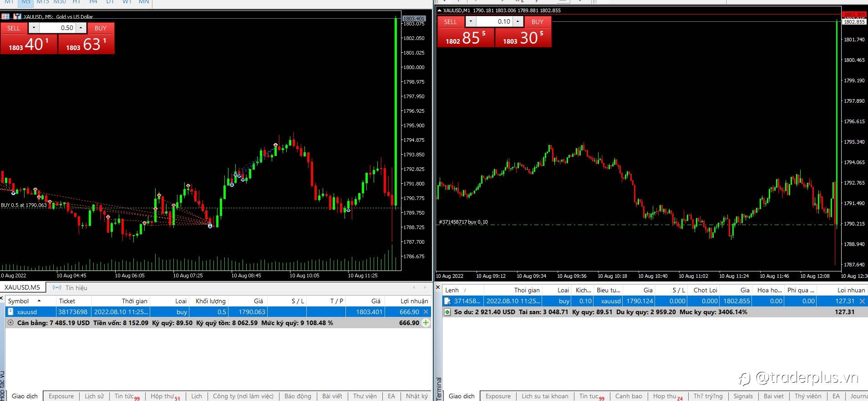Select the XAUUSD,M5 chart tab
868x401 pixels.
pyautogui.click(x=22, y=287)
